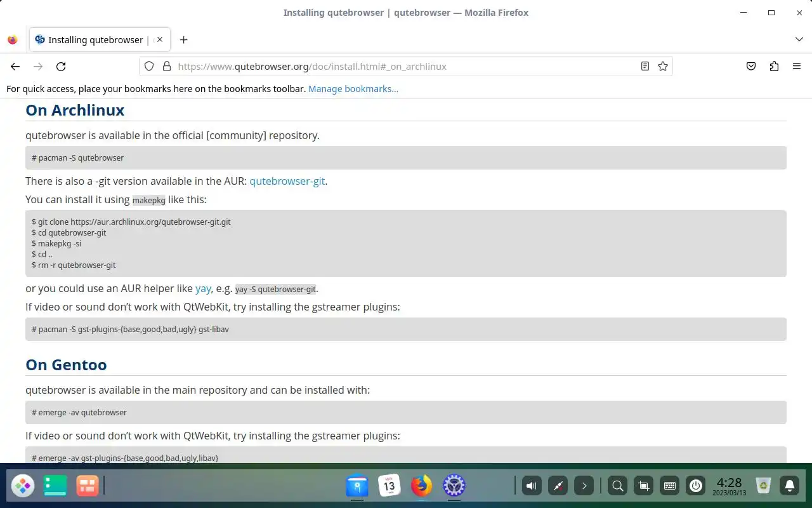Open a new tab with plus button
Viewport: 812px width, 508px height.
(183, 39)
